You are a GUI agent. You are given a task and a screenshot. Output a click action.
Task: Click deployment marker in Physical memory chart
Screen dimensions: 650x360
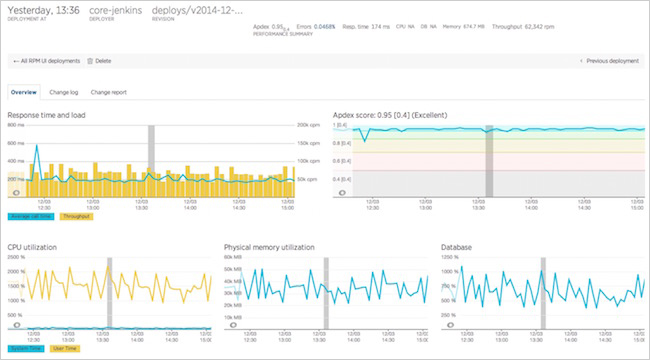(326, 293)
